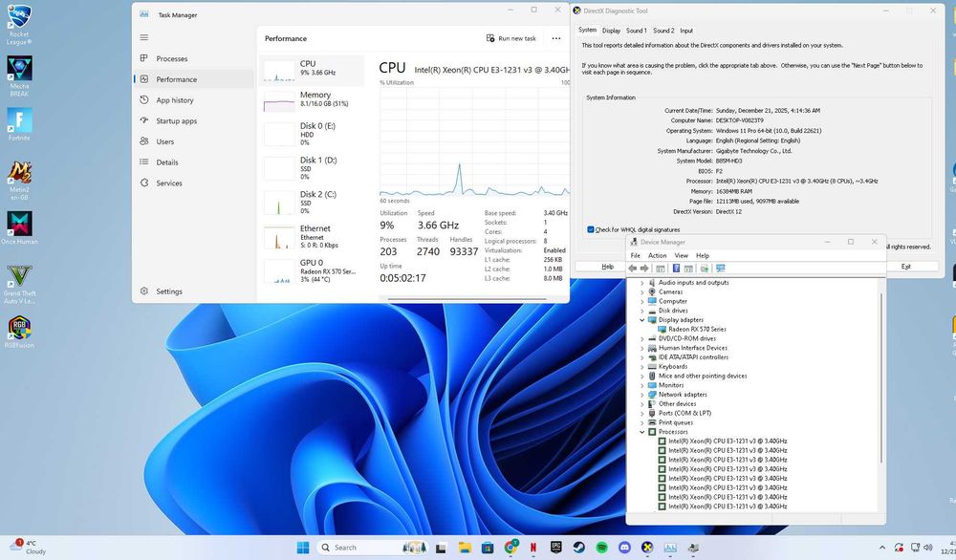Expand the Monitors node
This screenshot has height=560, width=956.
pos(642,386)
